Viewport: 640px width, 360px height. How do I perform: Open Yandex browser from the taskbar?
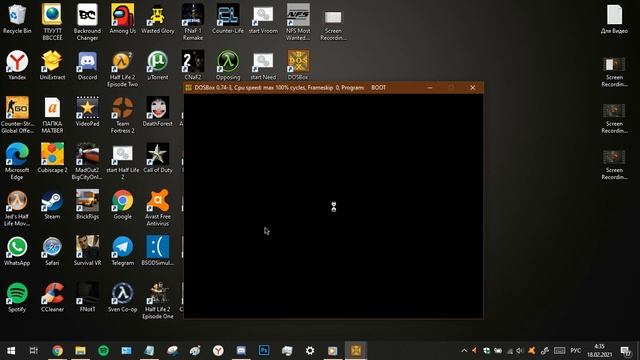(218, 350)
